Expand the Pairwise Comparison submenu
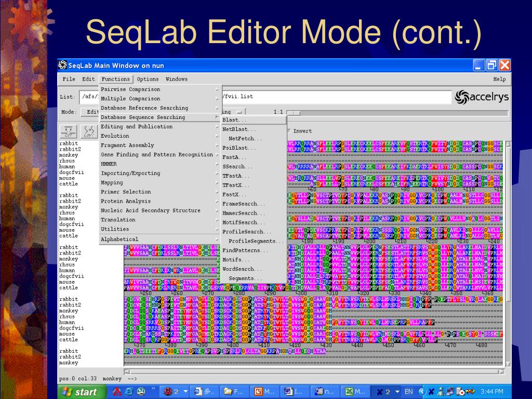Screen dimensions: 532x399 (x=160, y=89)
